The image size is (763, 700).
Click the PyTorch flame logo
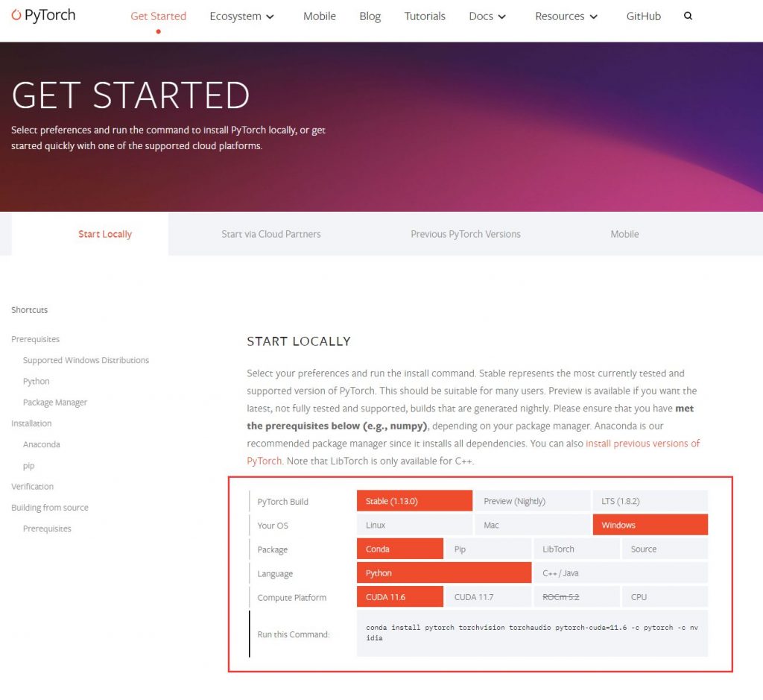17,15
